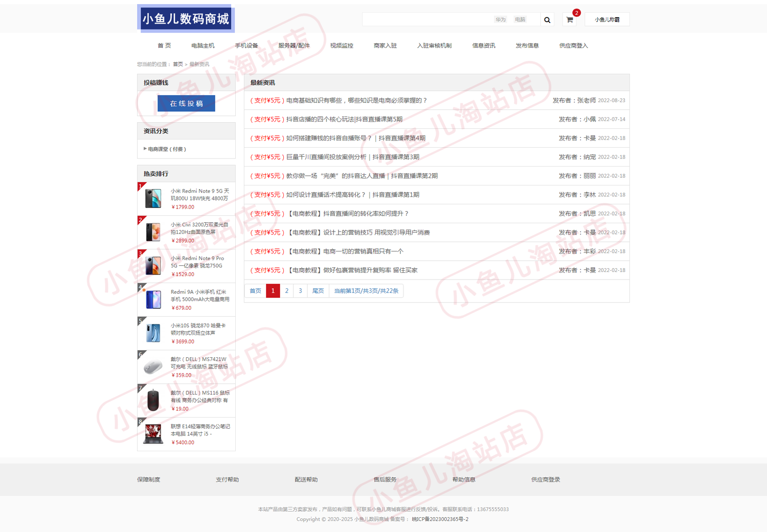Click the pagination 首页 button
767x532 pixels.
point(255,291)
